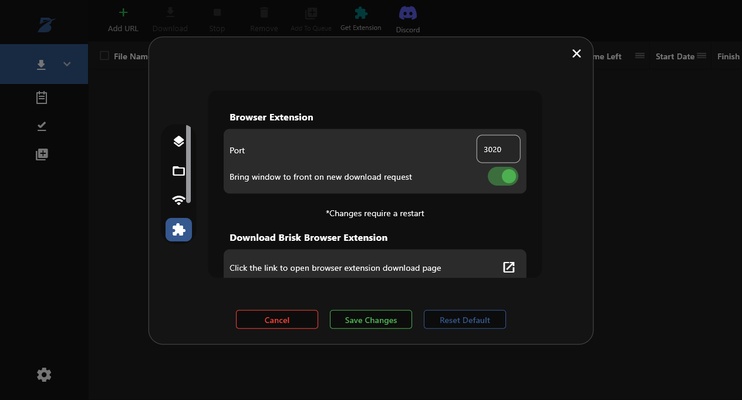Open the queues sidebar icon

coord(42,154)
